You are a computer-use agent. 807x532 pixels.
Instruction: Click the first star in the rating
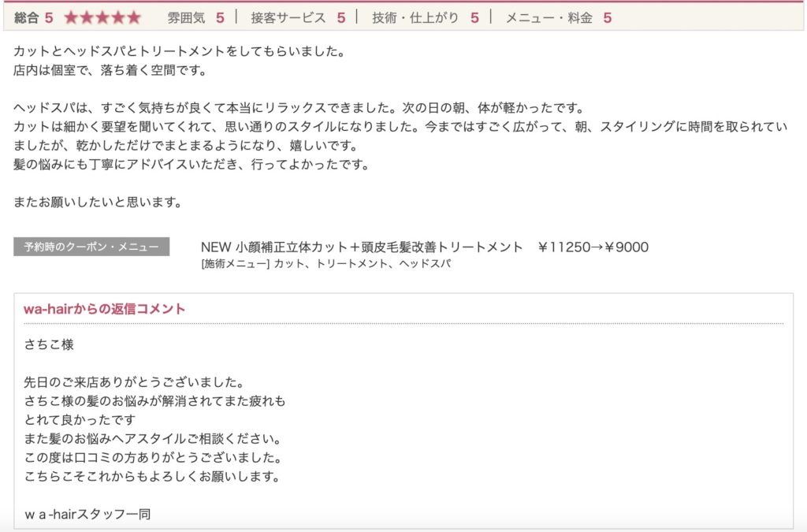pos(71,18)
